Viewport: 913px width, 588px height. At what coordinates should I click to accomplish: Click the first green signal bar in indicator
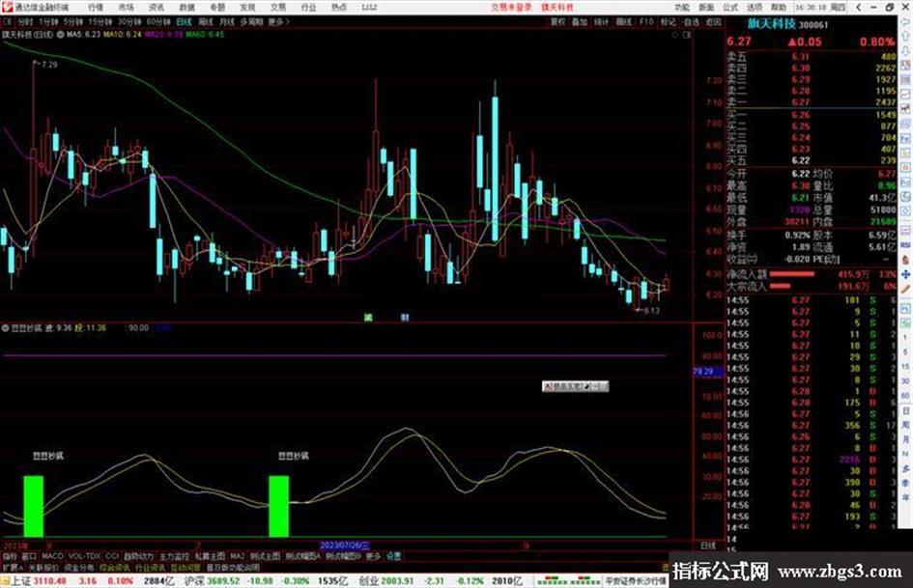coord(33,506)
